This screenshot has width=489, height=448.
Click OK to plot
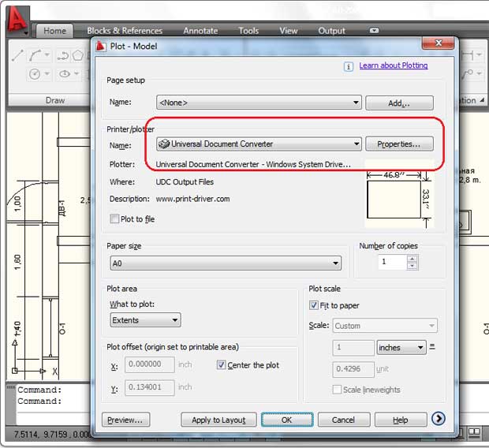[x=287, y=420]
